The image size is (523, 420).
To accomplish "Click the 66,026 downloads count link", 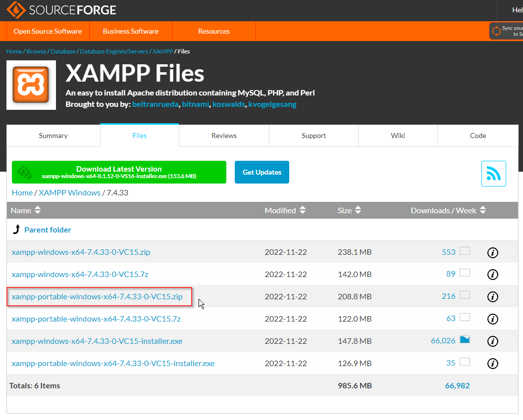I will click(443, 341).
